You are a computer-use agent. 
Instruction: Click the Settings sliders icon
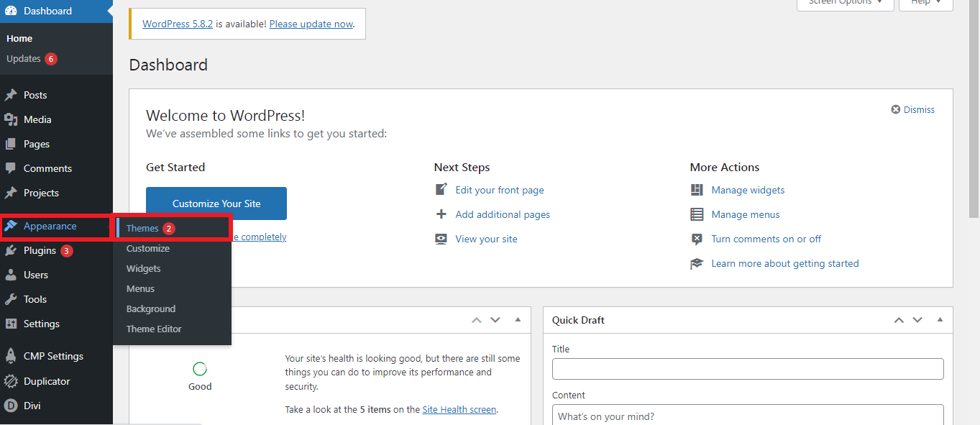click(11, 324)
